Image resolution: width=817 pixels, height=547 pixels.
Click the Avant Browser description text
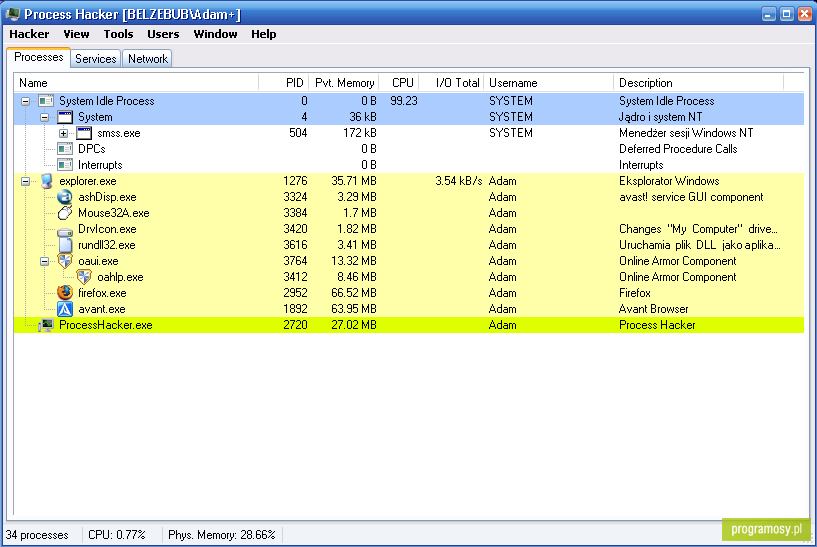(653, 309)
